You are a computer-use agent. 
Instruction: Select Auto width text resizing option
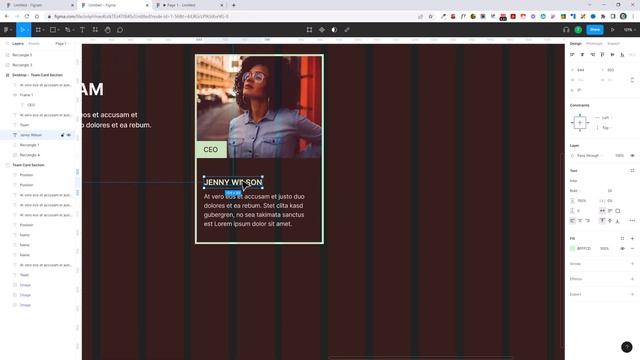point(602,211)
